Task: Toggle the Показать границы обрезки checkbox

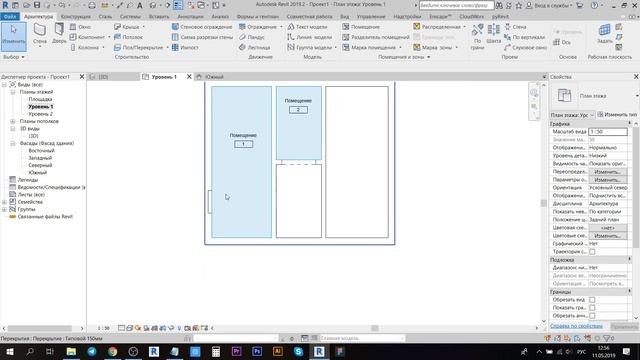Action: (592, 308)
